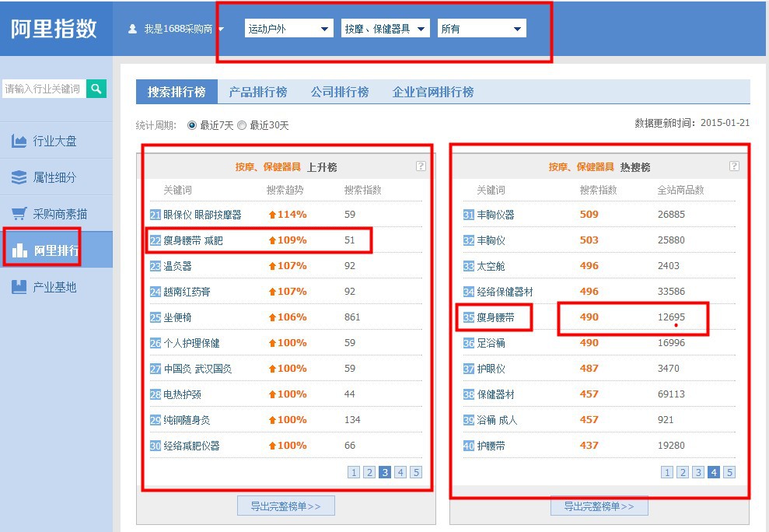
Task: Open keyword 经络减肥仪器
Action: point(191,446)
